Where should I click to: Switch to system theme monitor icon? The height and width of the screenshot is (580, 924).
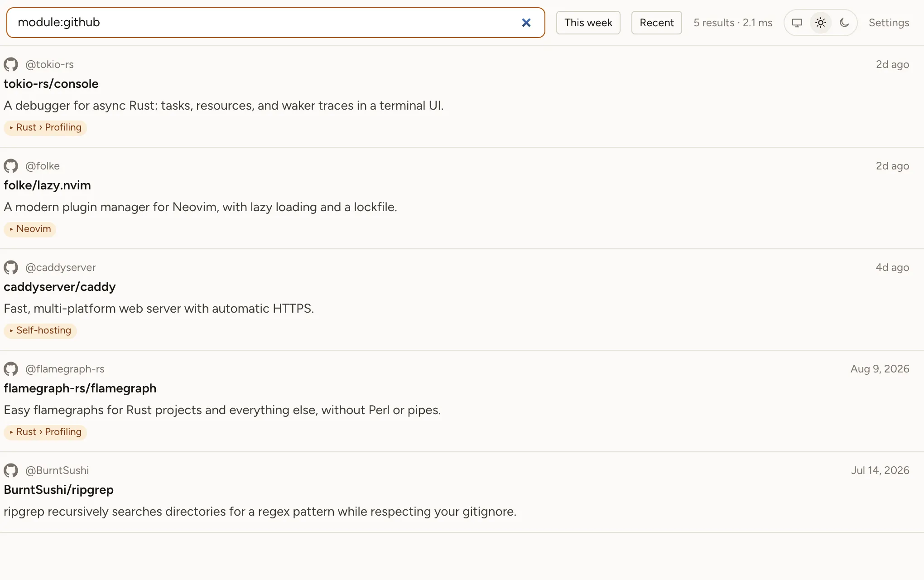click(797, 23)
